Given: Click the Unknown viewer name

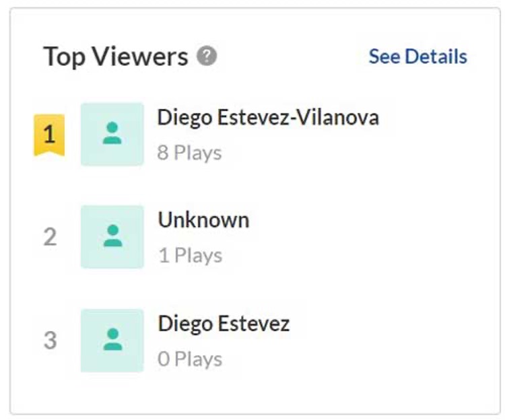Looking at the screenshot, I should 203,220.
